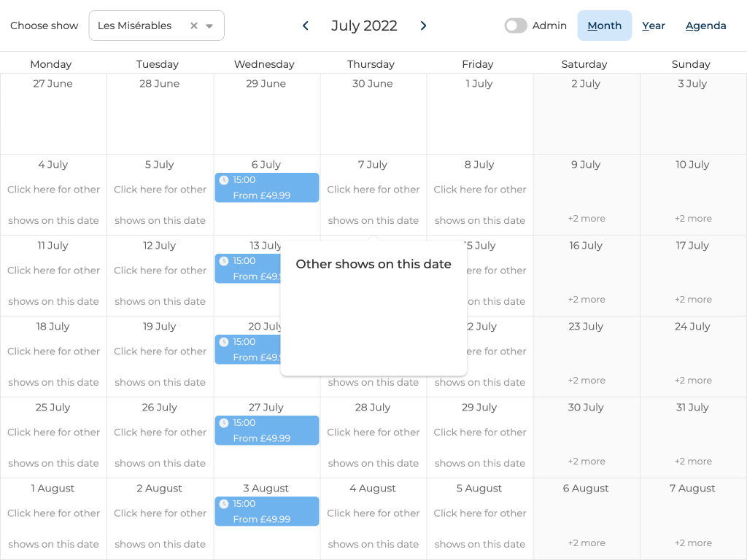Clear the Les Misérables show selection
The width and height of the screenshot is (747, 560).
[194, 26]
